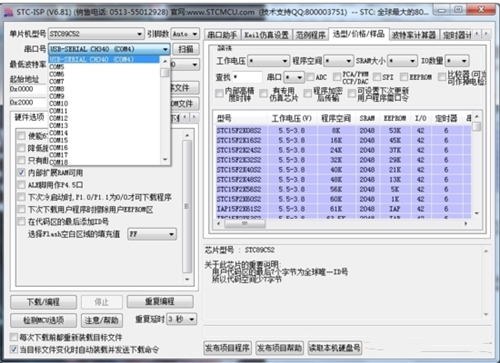This screenshot has width=500, height=363.
Task: Click the 读取本机硬盘号 button
Action: pyautogui.click(x=335, y=348)
